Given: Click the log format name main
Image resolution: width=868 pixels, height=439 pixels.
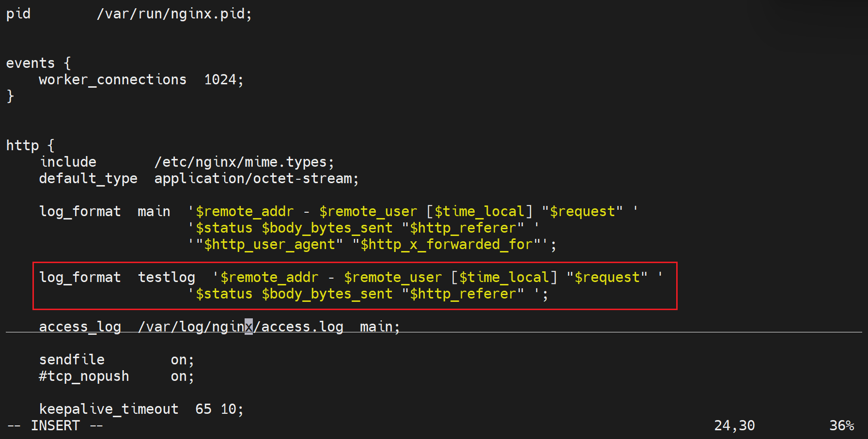Looking at the screenshot, I should pyautogui.click(x=154, y=211).
